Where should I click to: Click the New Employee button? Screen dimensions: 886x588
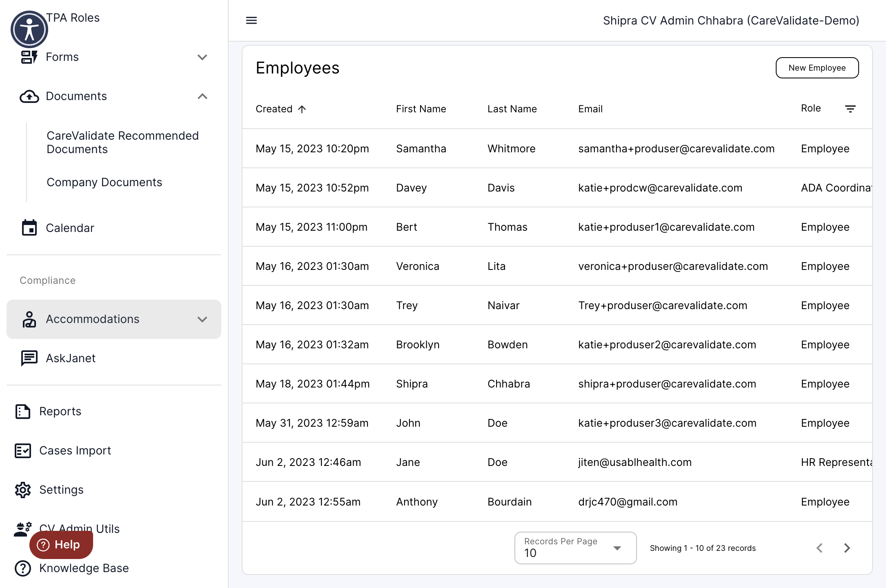pos(817,68)
